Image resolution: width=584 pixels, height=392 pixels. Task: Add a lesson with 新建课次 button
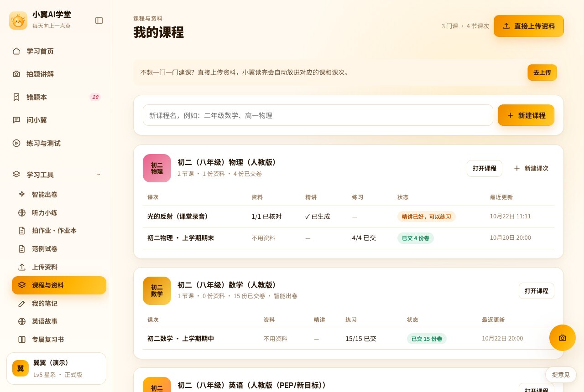(x=531, y=168)
